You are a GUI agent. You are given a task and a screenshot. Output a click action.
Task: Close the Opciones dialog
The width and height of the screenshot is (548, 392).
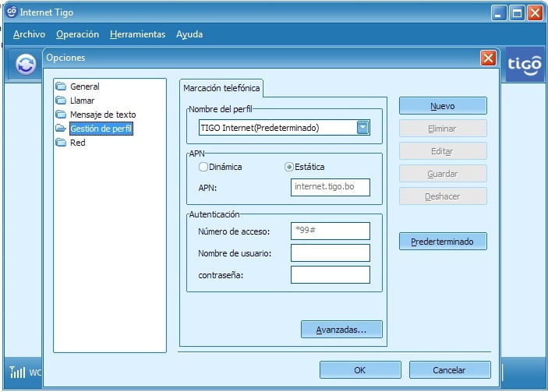[x=488, y=58]
